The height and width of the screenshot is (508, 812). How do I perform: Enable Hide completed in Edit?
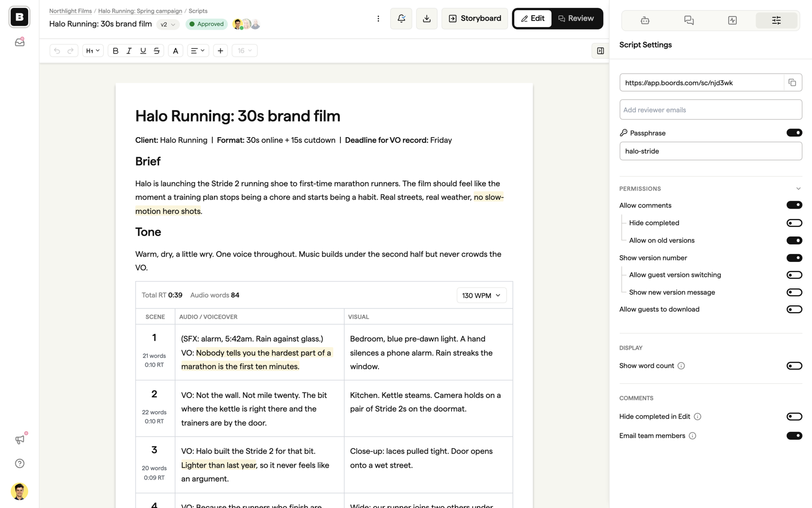point(794,416)
